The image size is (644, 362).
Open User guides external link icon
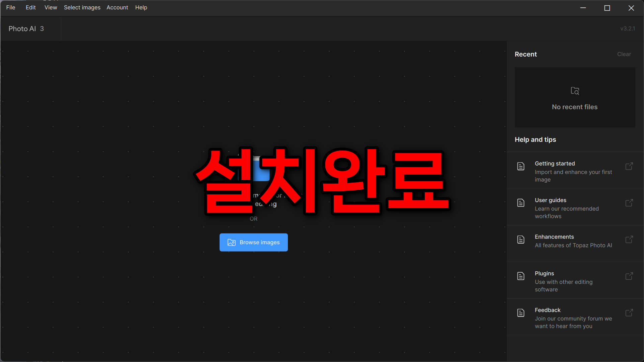[629, 203]
